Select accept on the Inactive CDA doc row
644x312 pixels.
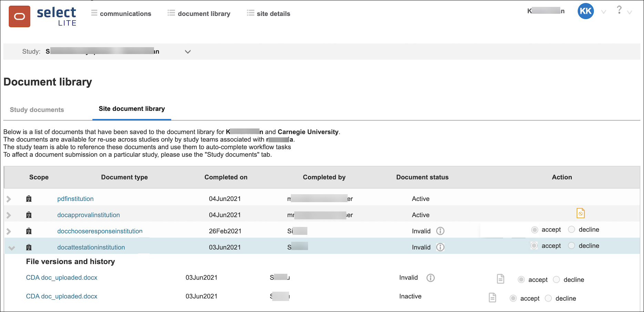coord(513,298)
